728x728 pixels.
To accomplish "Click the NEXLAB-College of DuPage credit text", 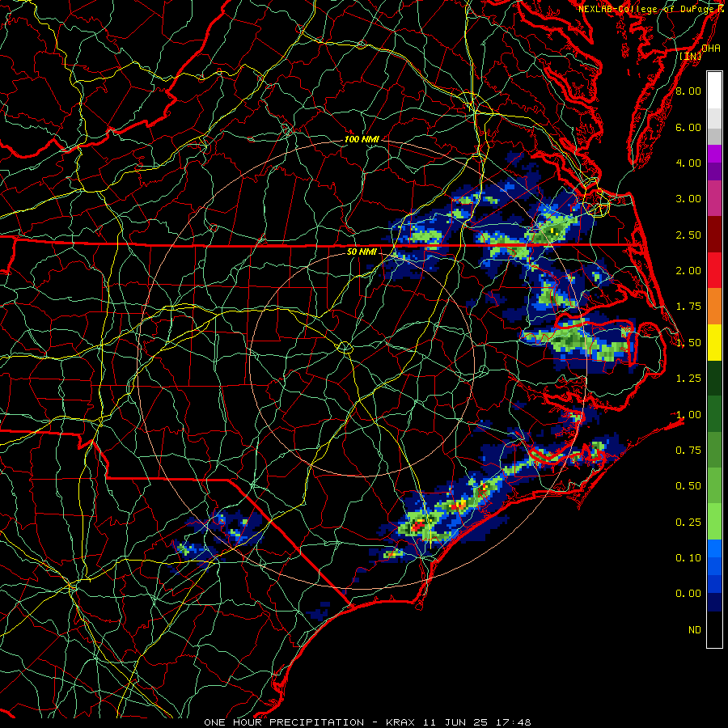I will tap(651, 9).
